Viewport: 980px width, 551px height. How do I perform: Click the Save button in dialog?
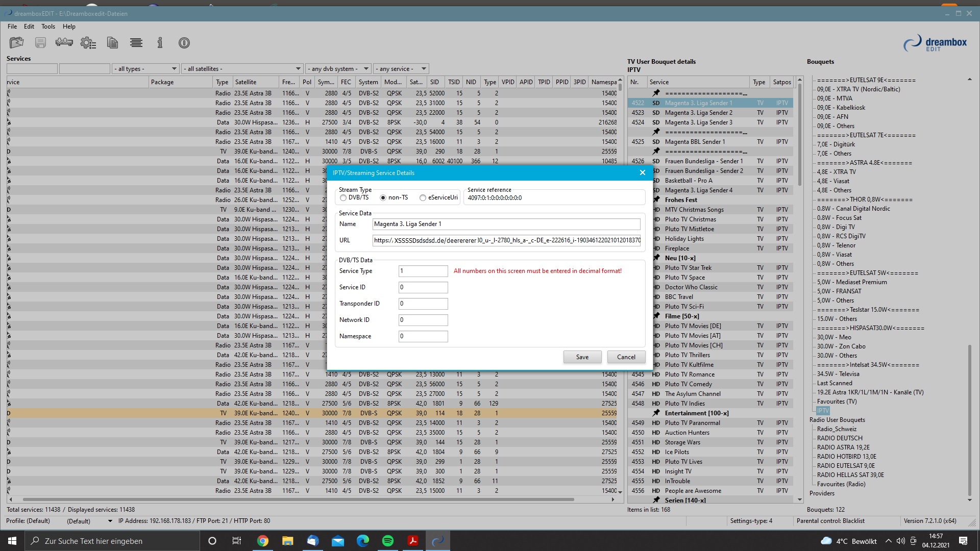(x=582, y=357)
